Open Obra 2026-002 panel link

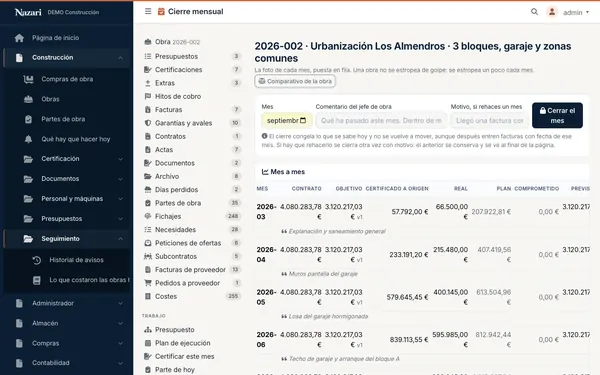tap(177, 42)
